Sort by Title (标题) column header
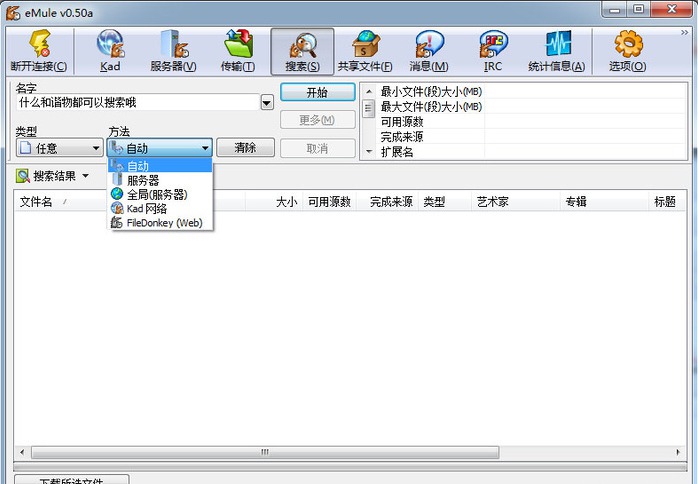The height and width of the screenshot is (484, 698). click(665, 202)
